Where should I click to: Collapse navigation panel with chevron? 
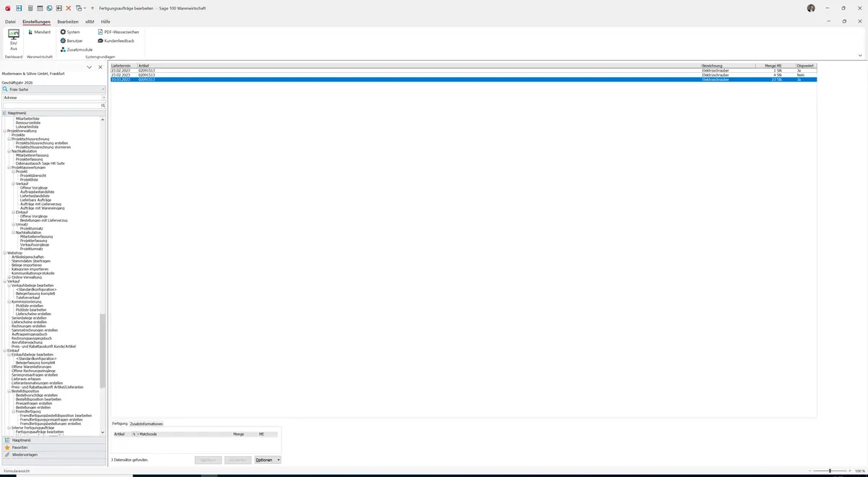89,67
